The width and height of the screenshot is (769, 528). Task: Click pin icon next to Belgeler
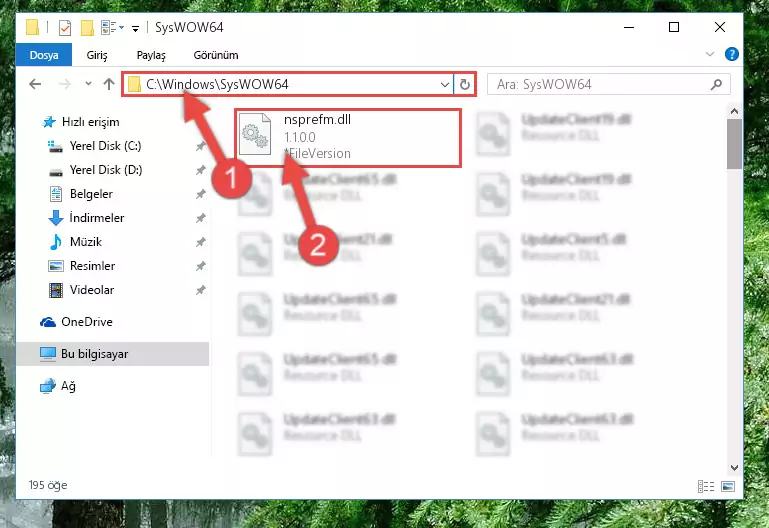click(200, 194)
